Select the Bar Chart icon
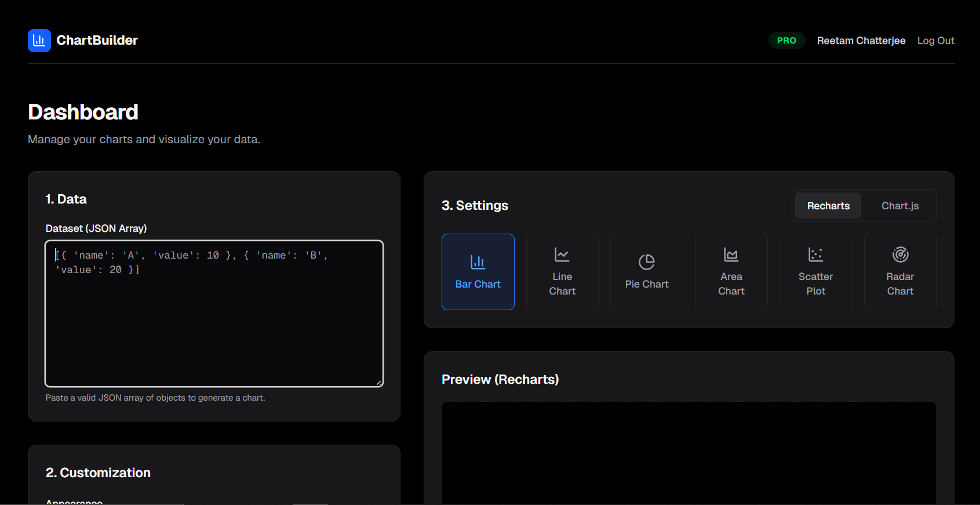This screenshot has height=505, width=980. click(x=478, y=262)
